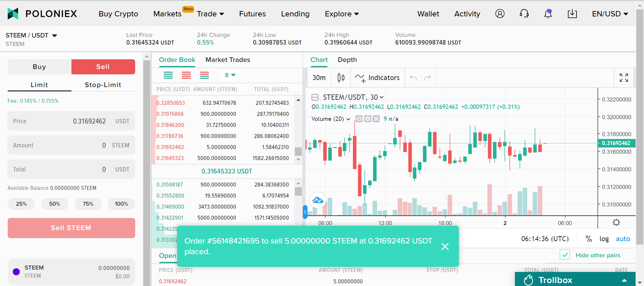Switch to Buy side

(40, 67)
